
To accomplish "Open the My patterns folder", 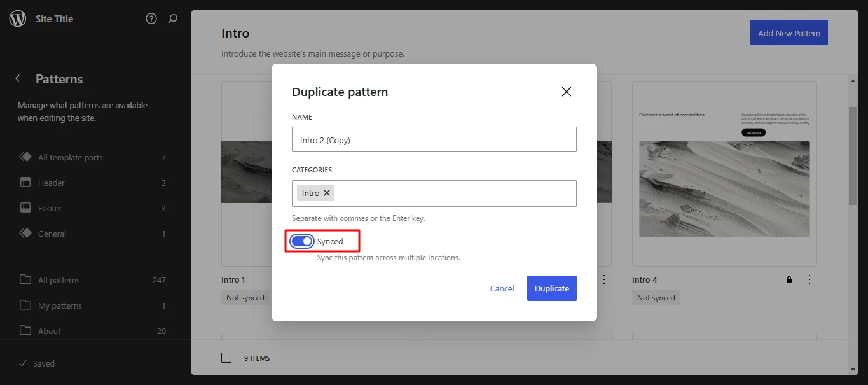I will coord(60,305).
